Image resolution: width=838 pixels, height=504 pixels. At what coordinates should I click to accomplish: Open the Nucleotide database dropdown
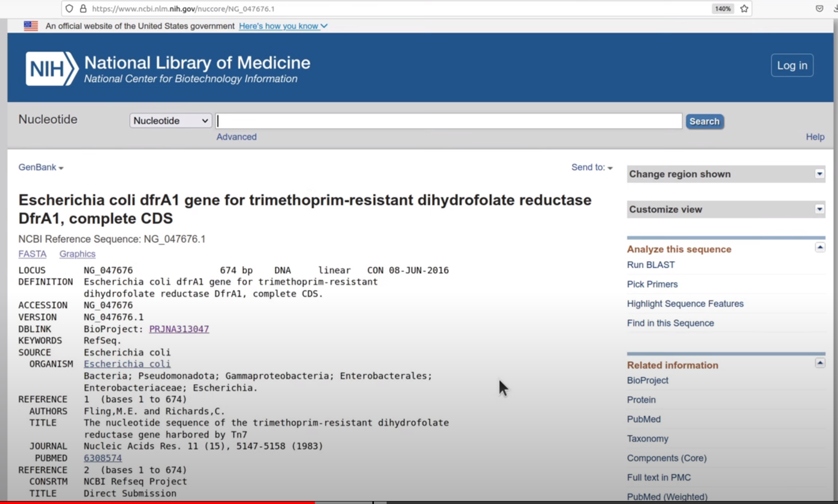170,121
